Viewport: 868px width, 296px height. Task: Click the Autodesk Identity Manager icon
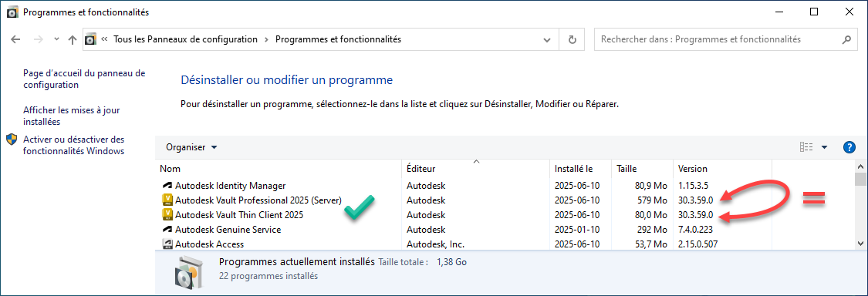coord(167,185)
